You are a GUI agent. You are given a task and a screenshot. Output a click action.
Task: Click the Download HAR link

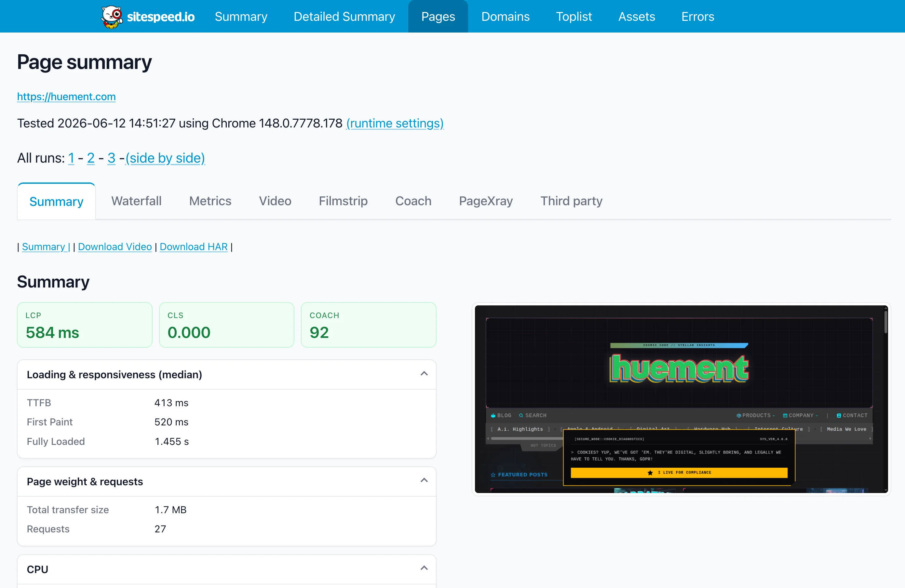pyautogui.click(x=194, y=247)
